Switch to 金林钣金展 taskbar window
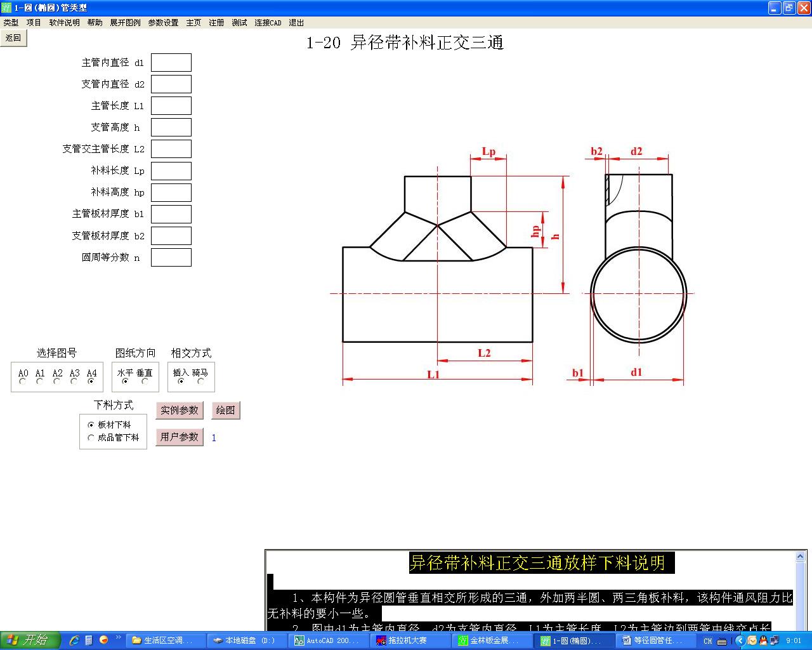Screen dimensions: 812x650 (x=494, y=640)
